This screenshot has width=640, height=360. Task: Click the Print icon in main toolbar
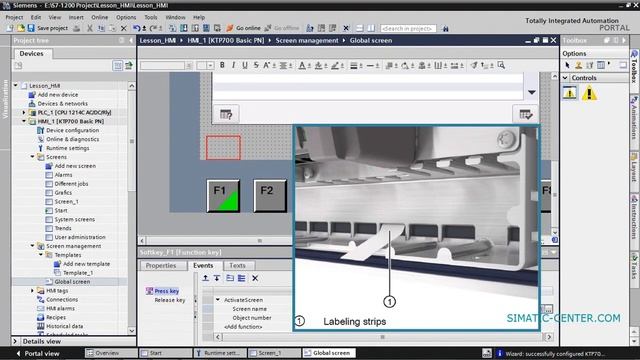point(76,28)
